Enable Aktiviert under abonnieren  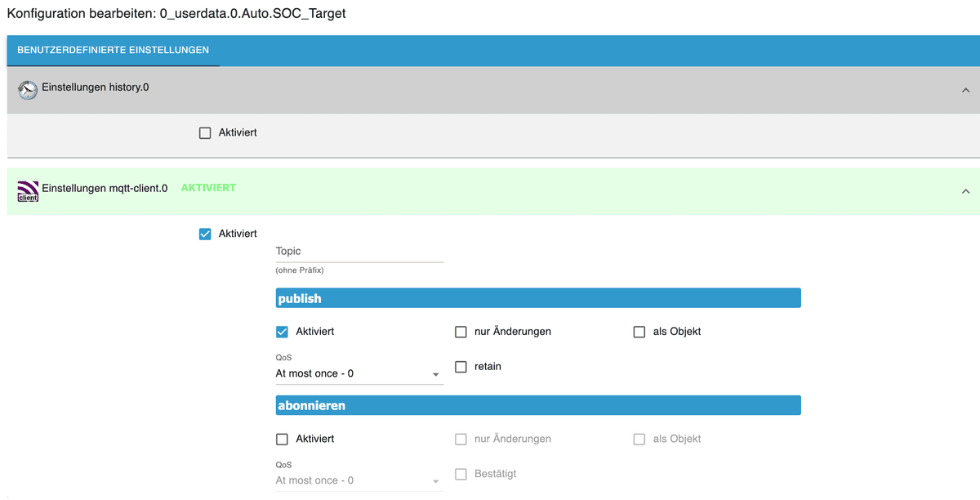tap(283, 439)
